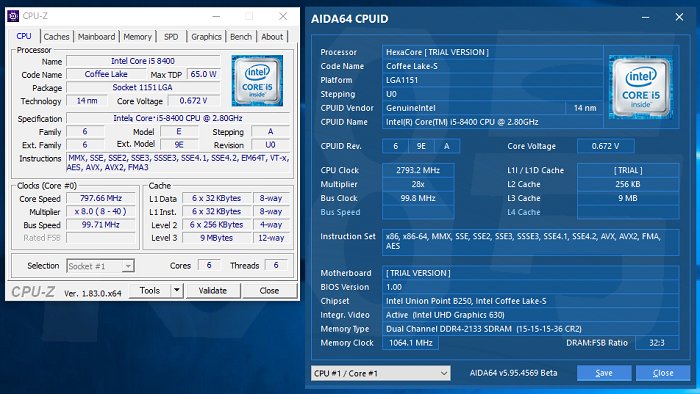Screen dimensions: 700x394
Task: Click AIDA64 CPU Clock 2793.2 MHz
Action: [418, 170]
